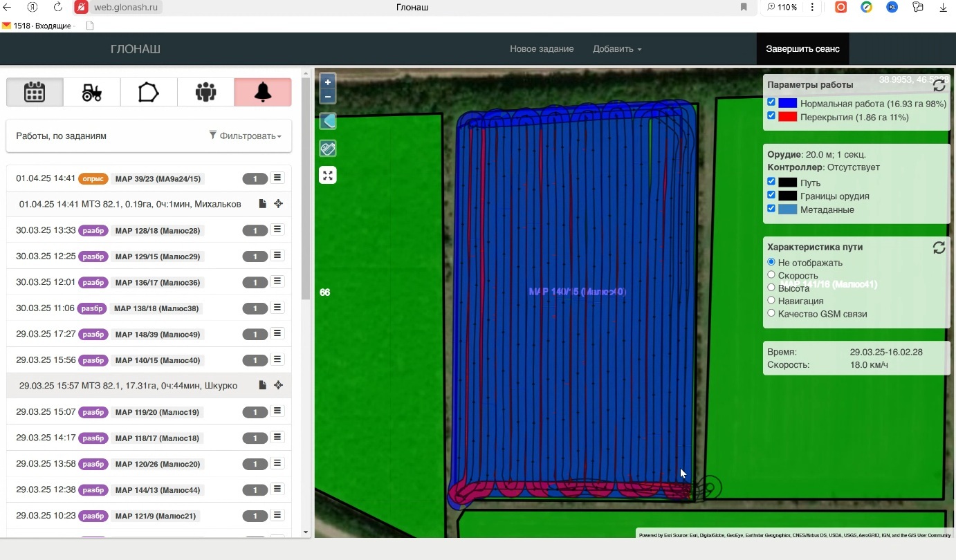The height and width of the screenshot is (560, 956).
Task: Click the web.glonash.ru address field
Action: coord(125,7)
